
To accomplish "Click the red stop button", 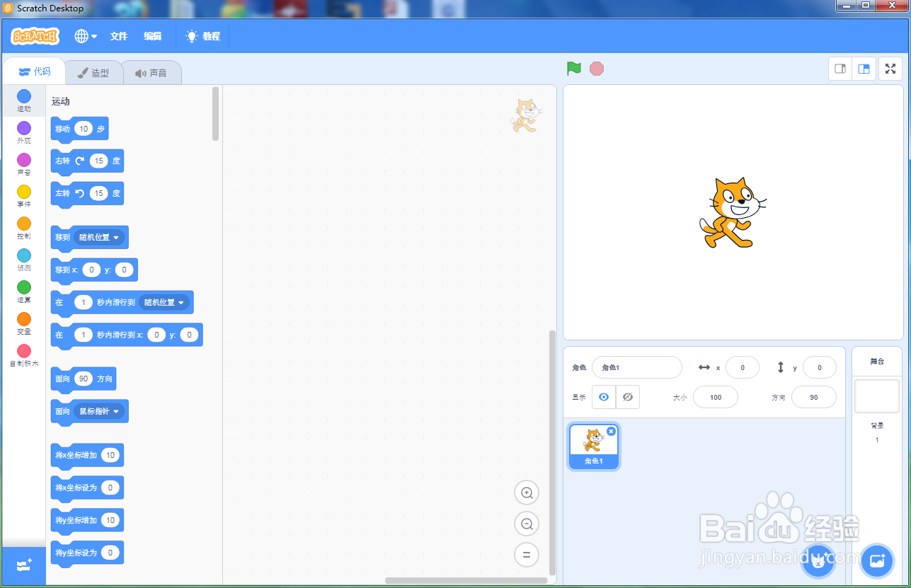I will pos(597,69).
